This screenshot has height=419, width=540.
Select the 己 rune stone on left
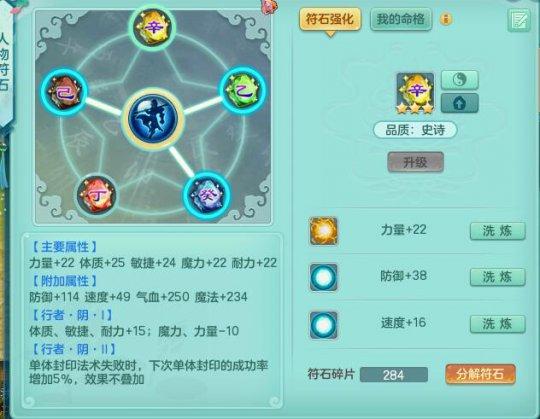[64, 92]
